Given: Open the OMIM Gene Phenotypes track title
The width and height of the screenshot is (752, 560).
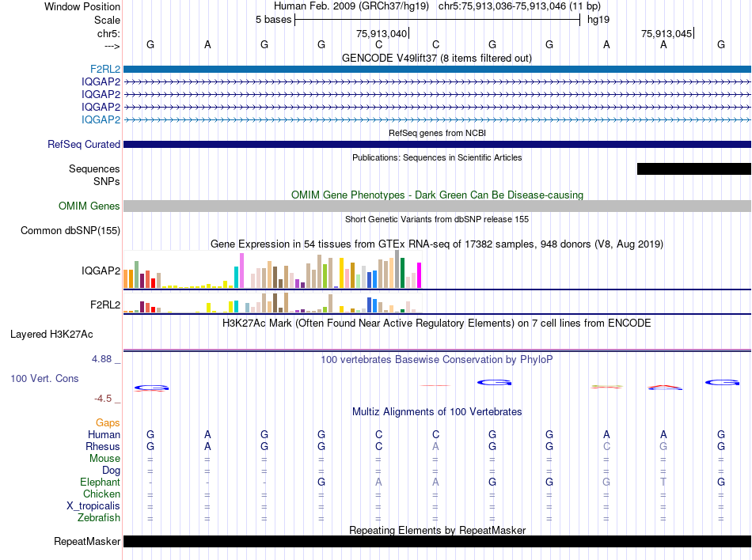Looking at the screenshot, I should [438, 195].
